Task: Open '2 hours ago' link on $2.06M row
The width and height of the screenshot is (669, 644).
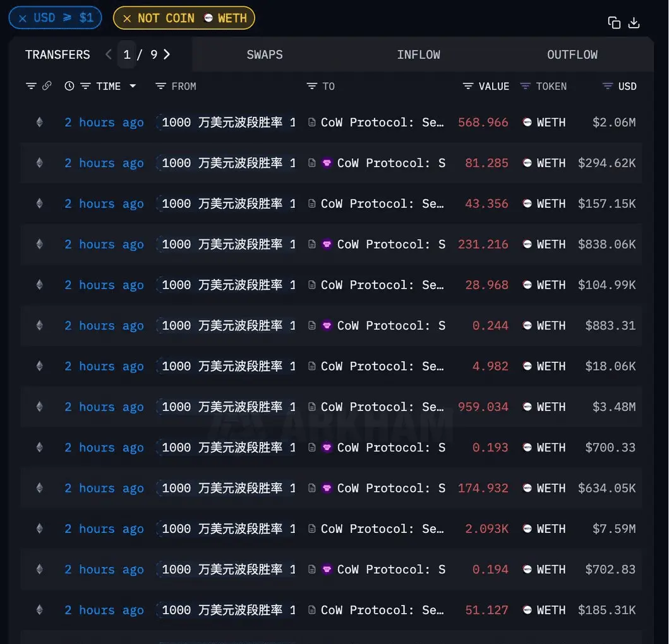Action: pos(104,122)
